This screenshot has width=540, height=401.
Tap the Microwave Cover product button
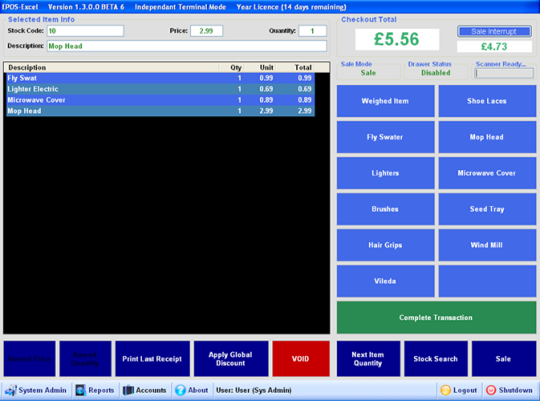(x=487, y=173)
